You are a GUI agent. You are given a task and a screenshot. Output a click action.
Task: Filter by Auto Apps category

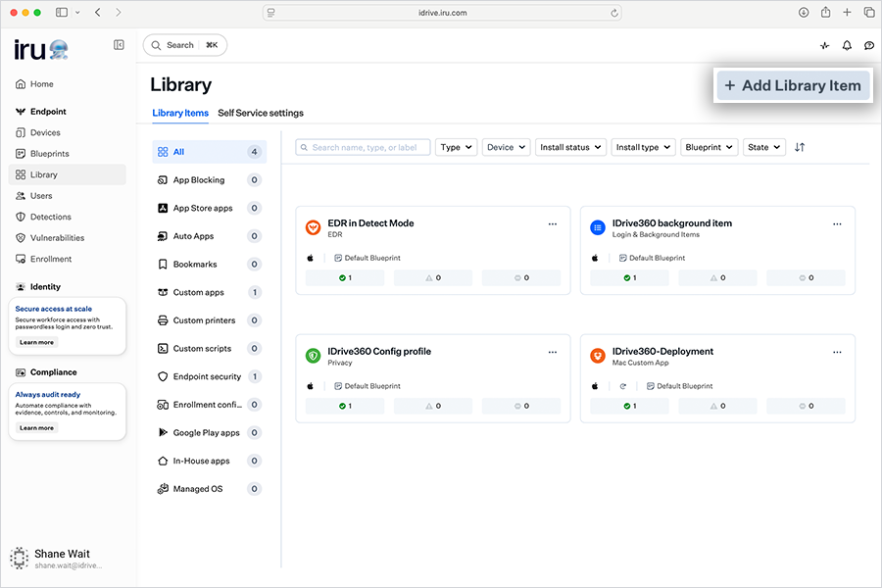point(210,236)
